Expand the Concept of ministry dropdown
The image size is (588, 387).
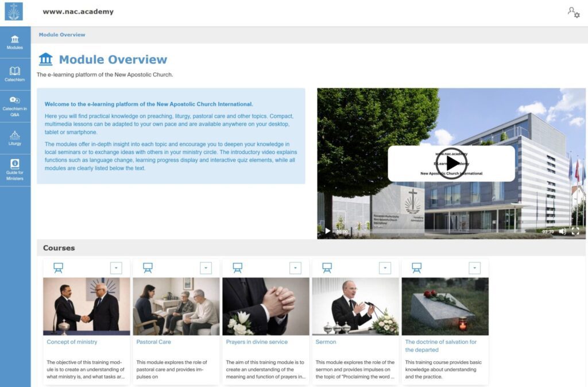pyautogui.click(x=116, y=268)
